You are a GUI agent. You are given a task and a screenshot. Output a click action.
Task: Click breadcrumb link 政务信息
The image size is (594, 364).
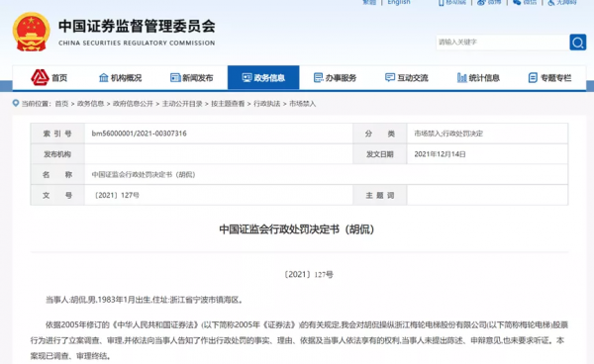point(90,104)
